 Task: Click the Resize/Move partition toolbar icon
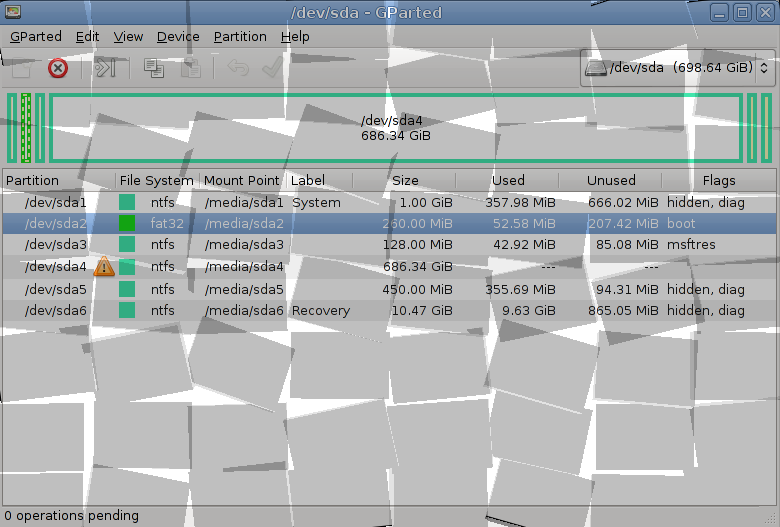click(105, 68)
